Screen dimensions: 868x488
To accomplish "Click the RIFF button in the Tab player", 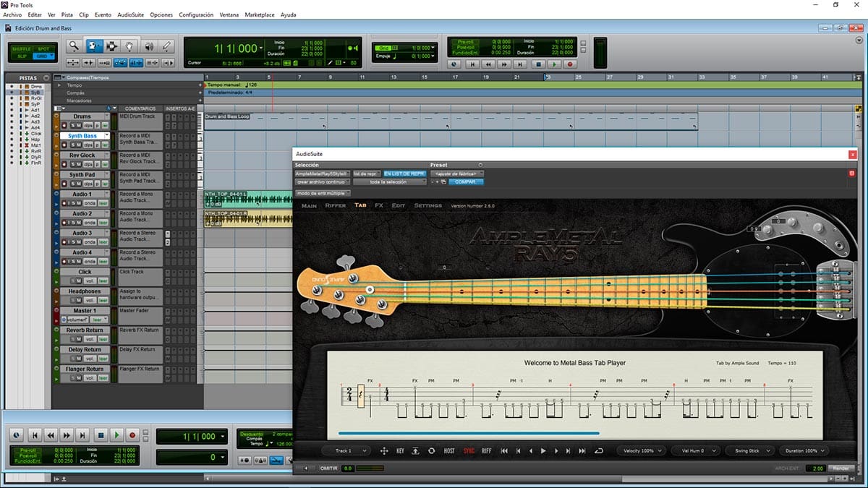I will [x=487, y=451].
